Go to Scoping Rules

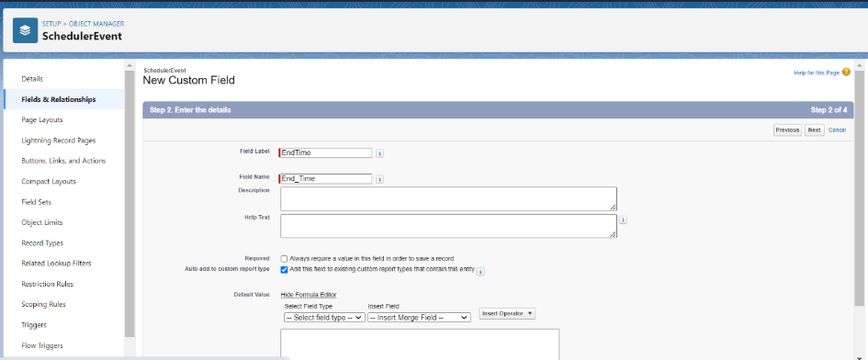[44, 305]
